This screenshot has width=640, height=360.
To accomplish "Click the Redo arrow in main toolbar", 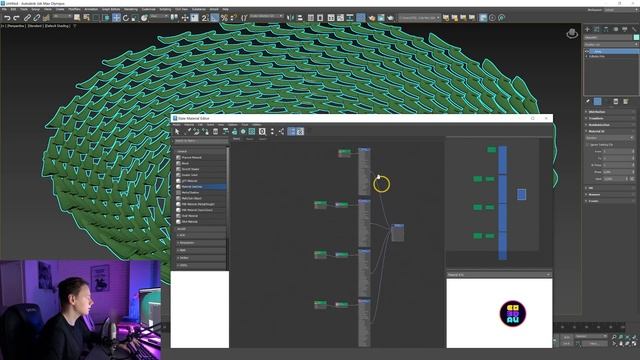I will tap(16, 18).
